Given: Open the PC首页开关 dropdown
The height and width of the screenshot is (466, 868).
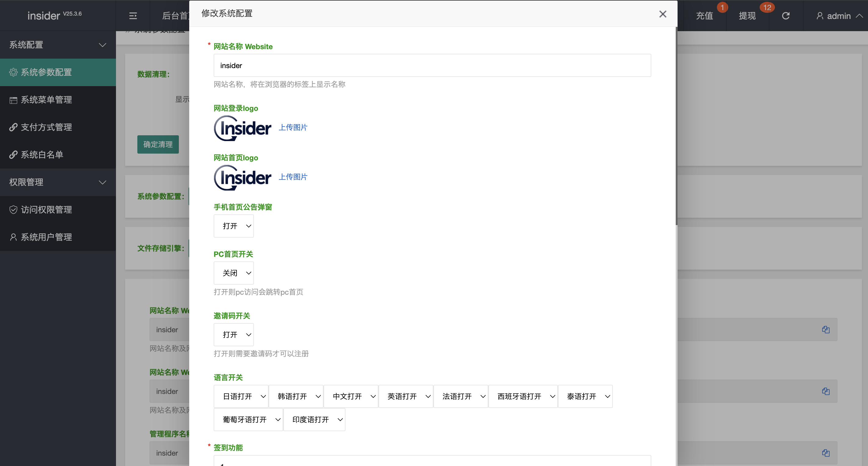Looking at the screenshot, I should pyautogui.click(x=233, y=273).
